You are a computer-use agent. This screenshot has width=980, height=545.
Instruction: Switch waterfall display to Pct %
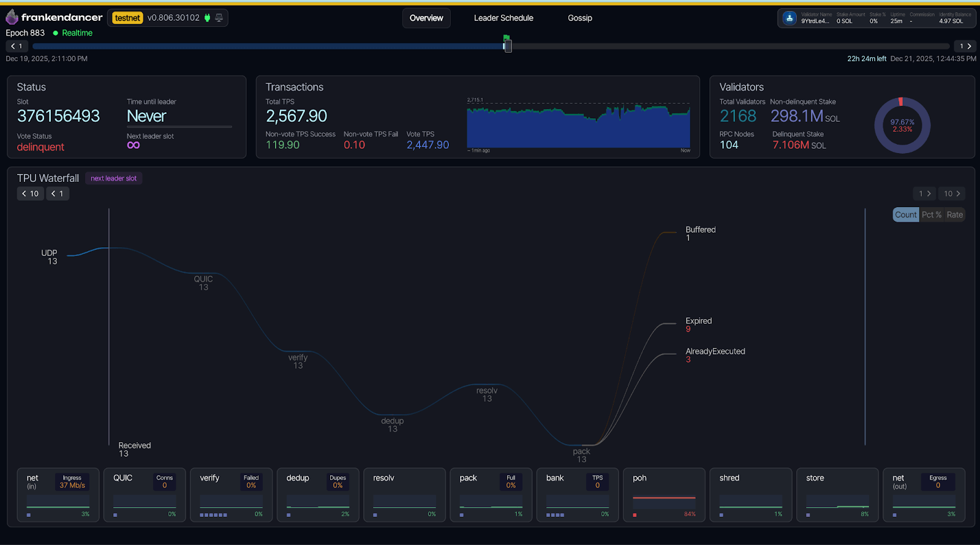[931, 214]
